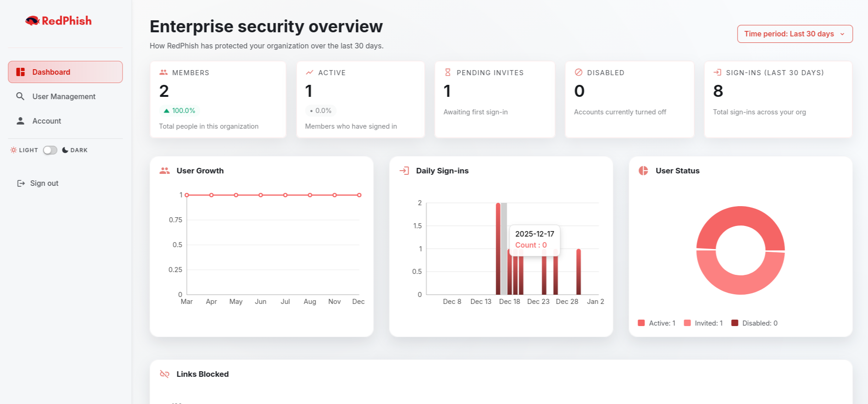Toggle the light/dark theme switch
868x404 pixels.
[x=50, y=150]
